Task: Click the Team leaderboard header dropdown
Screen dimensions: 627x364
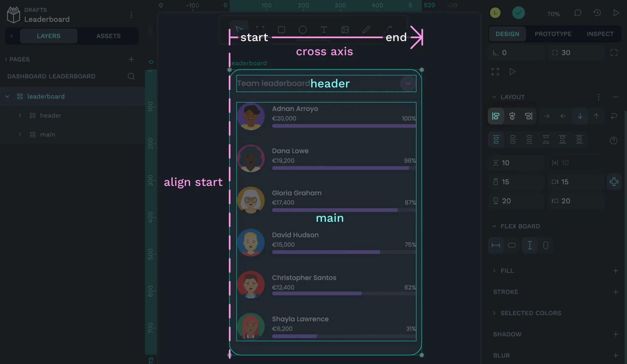Action: pyautogui.click(x=407, y=83)
